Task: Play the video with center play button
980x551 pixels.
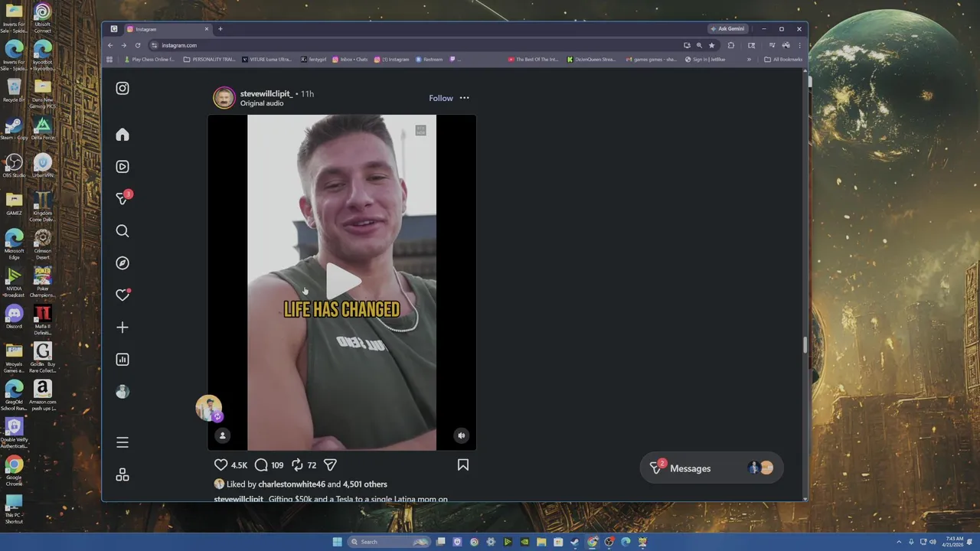Action: pos(342,282)
